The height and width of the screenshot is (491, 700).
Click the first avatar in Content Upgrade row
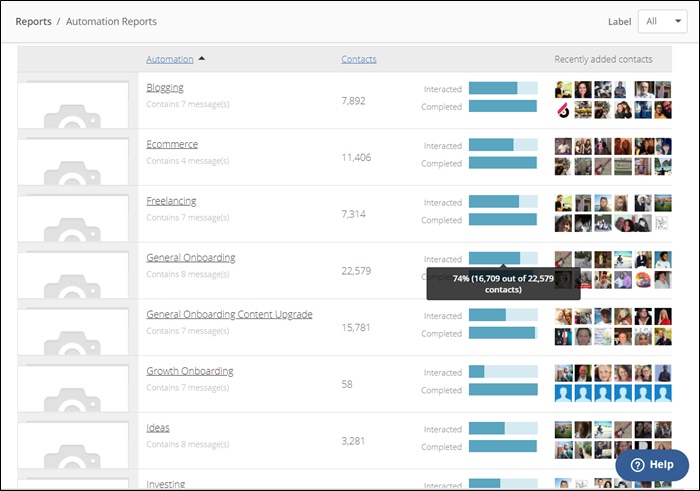pyautogui.click(x=563, y=316)
